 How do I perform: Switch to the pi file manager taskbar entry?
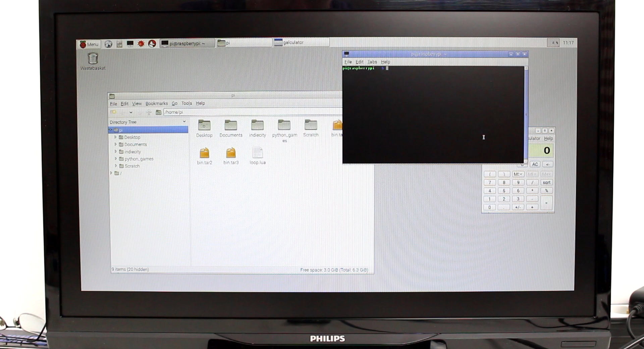point(244,43)
